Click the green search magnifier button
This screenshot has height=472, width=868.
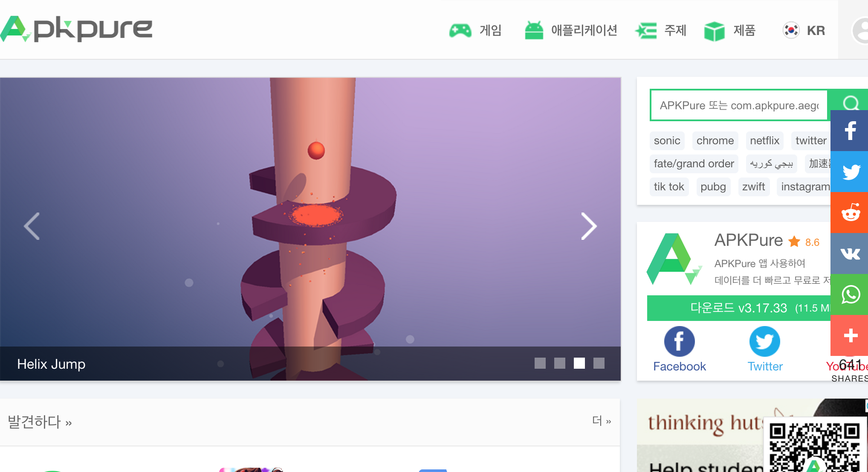click(851, 102)
